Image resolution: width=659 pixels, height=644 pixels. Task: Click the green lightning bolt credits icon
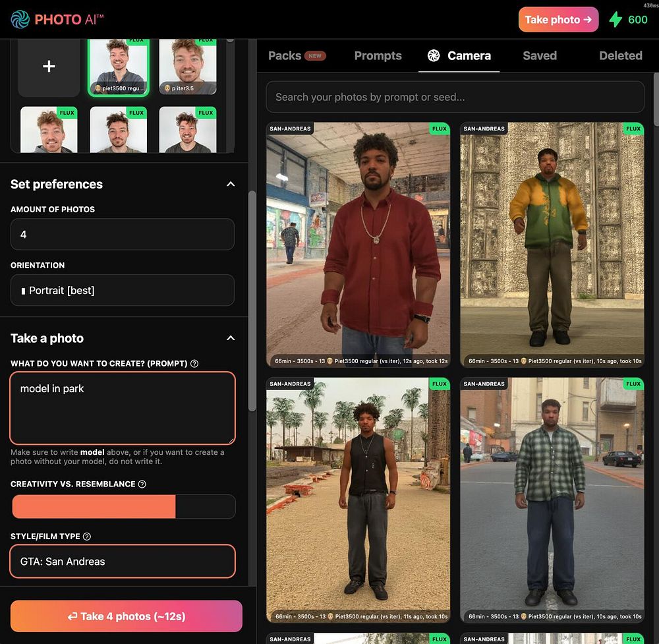[x=616, y=19]
